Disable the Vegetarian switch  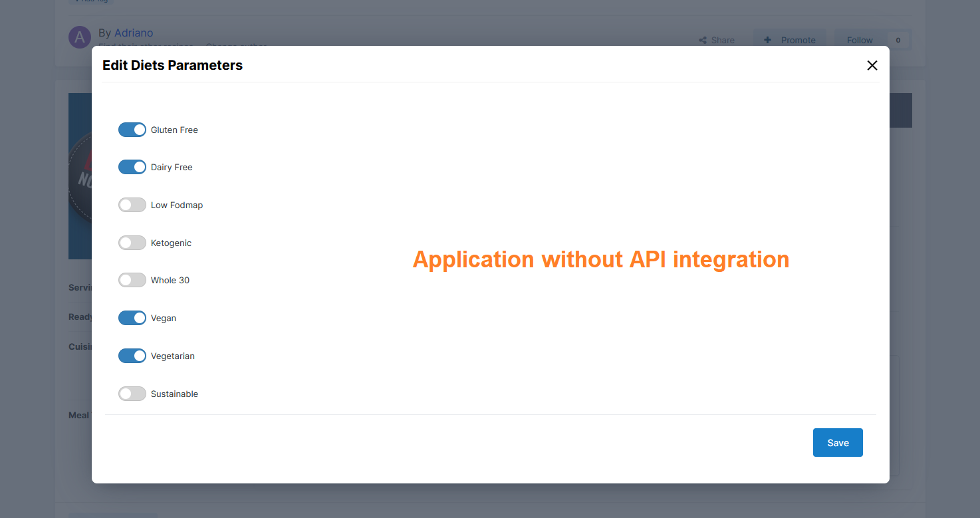pos(132,356)
